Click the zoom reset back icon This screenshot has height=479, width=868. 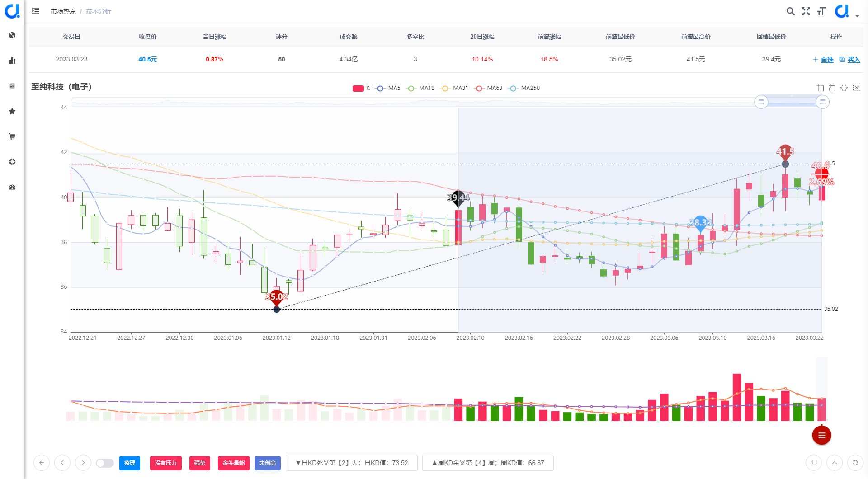[832, 88]
